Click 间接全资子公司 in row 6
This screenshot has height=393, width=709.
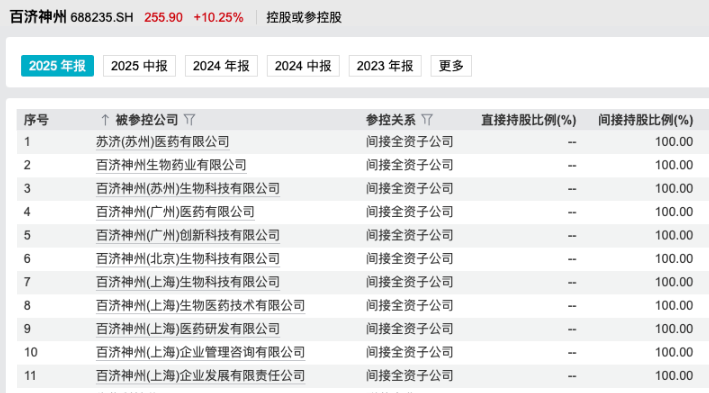pos(409,259)
